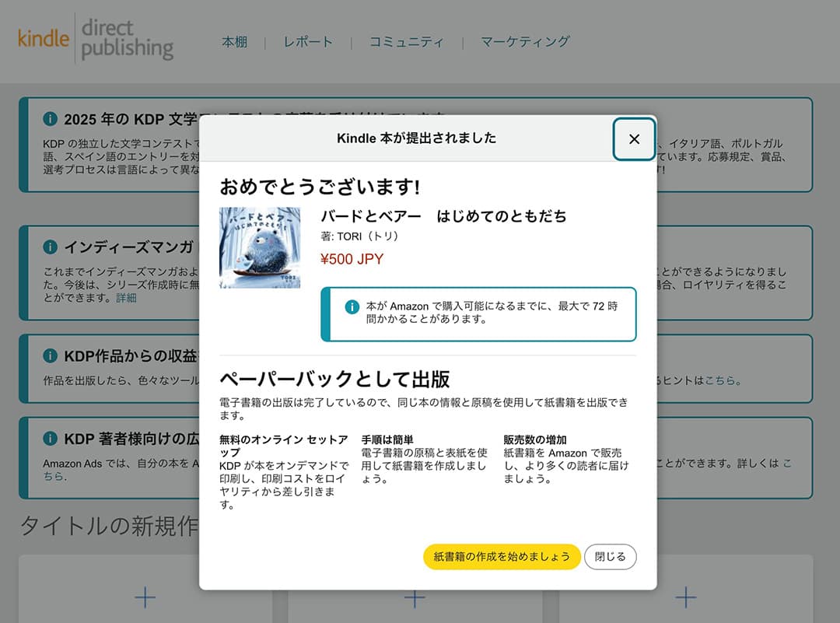Click info icon beside 2025 年の KDP 文学
Viewport: 840px width, 623px height.
click(50, 118)
